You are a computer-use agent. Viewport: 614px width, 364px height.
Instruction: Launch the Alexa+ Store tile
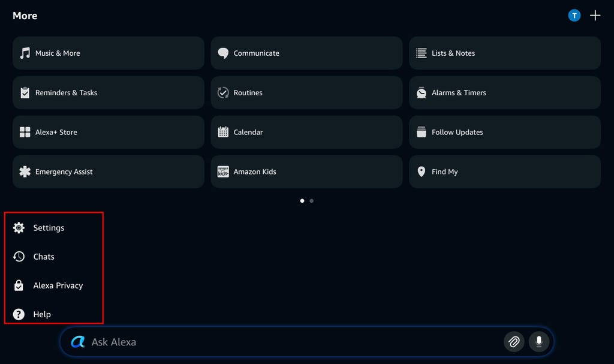(x=108, y=133)
